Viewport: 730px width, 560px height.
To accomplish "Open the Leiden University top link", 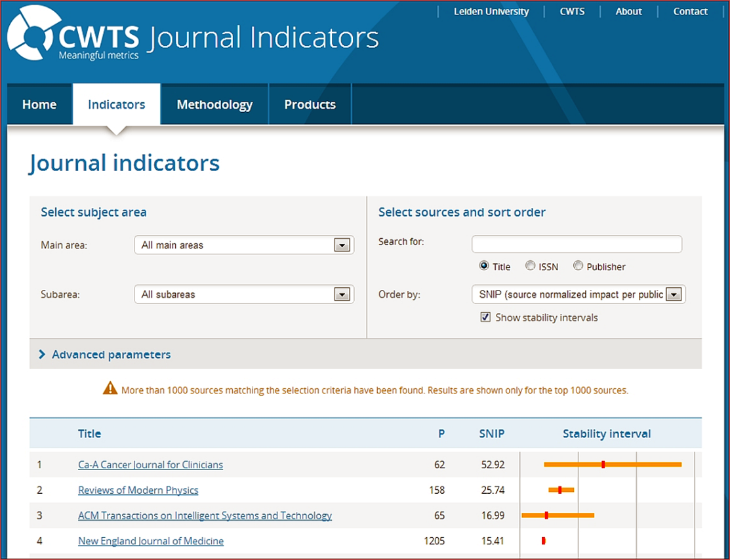I will pyautogui.click(x=491, y=12).
